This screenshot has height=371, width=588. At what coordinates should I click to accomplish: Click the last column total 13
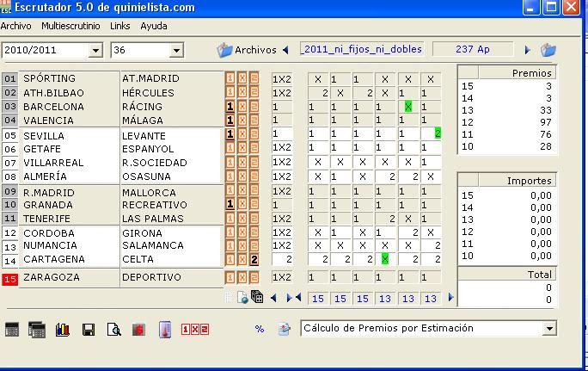pyautogui.click(x=431, y=299)
